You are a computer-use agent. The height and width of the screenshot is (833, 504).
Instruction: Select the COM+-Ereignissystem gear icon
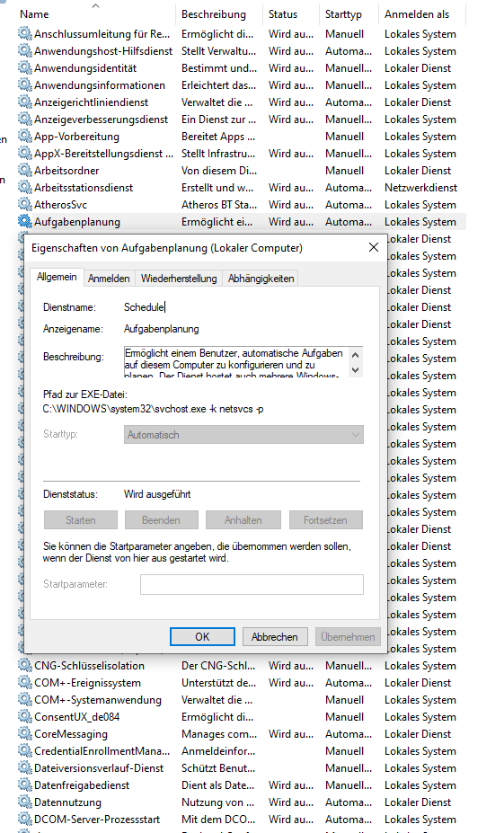[25, 683]
